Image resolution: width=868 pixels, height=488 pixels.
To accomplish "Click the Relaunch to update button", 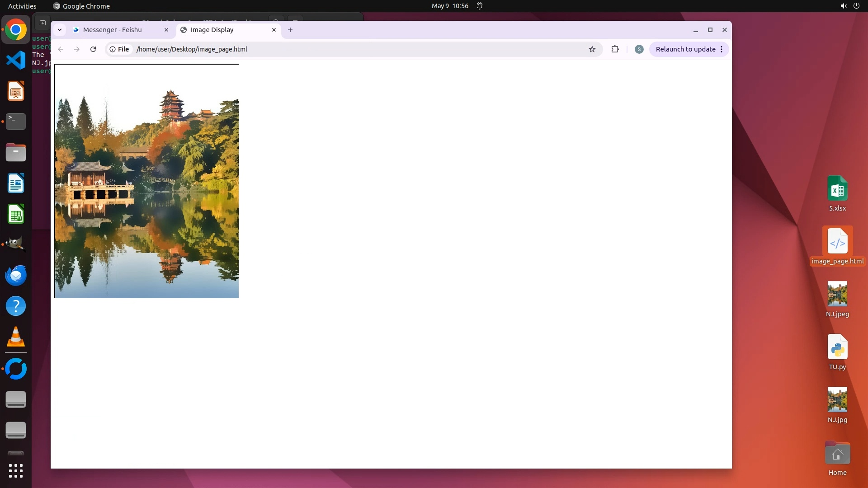I will (x=685, y=49).
